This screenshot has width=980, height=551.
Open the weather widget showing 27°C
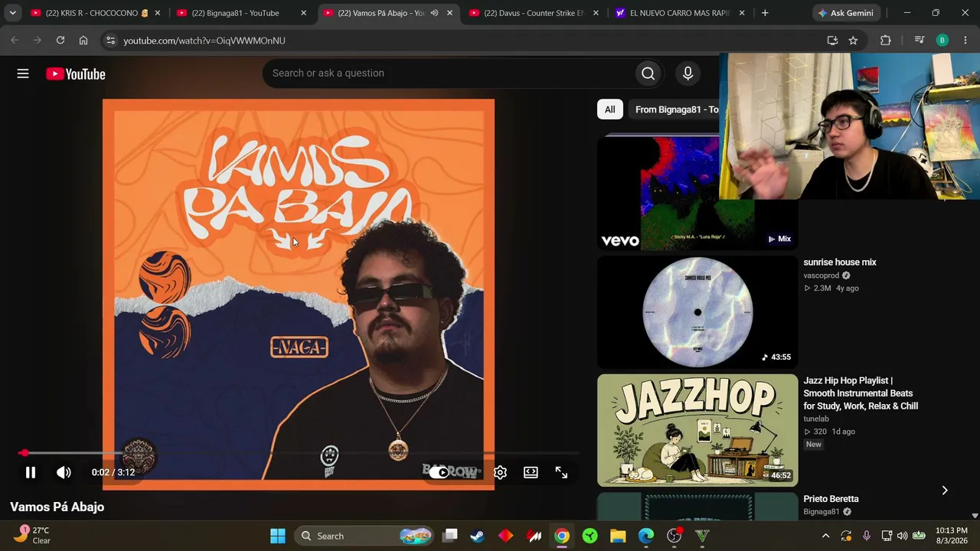[x=32, y=536]
